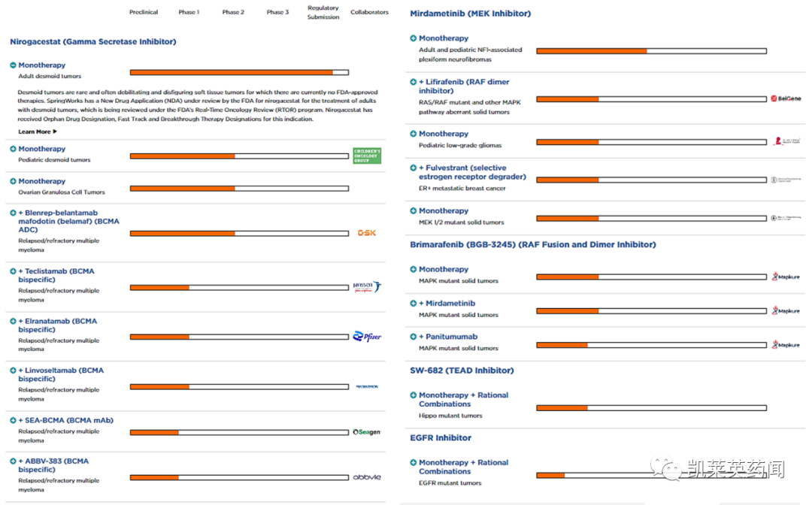Click the Regulatory Submission column header
Viewport: 812px width, 505px height.
(x=323, y=12)
